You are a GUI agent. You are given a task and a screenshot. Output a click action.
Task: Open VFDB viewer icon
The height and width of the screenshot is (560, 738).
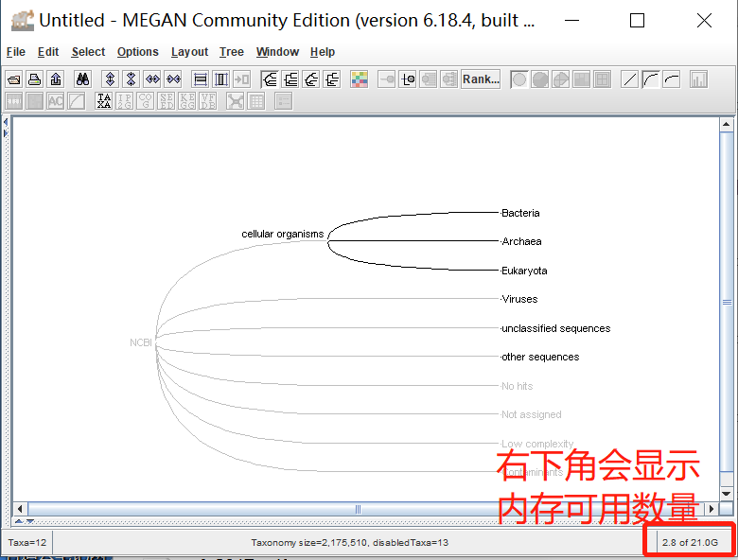click(208, 100)
